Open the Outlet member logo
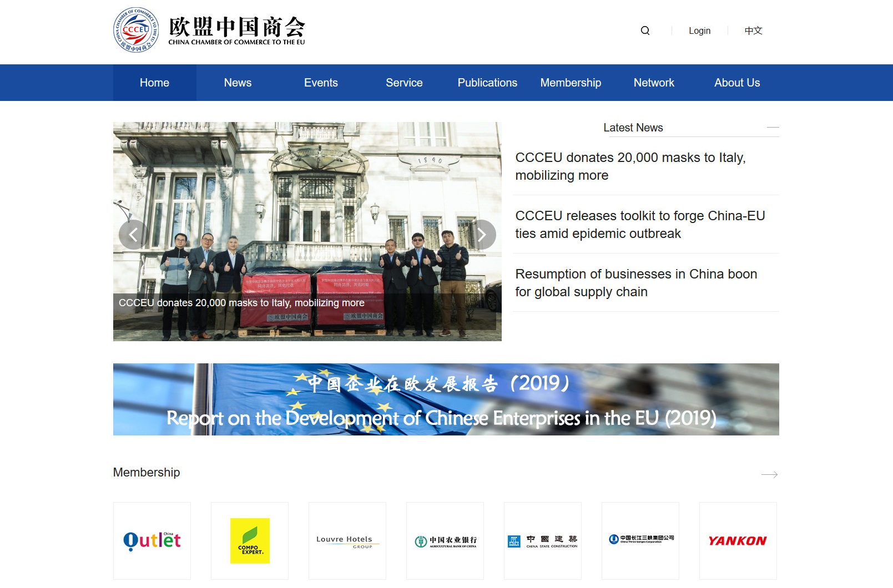This screenshot has width=893, height=588. 152,541
